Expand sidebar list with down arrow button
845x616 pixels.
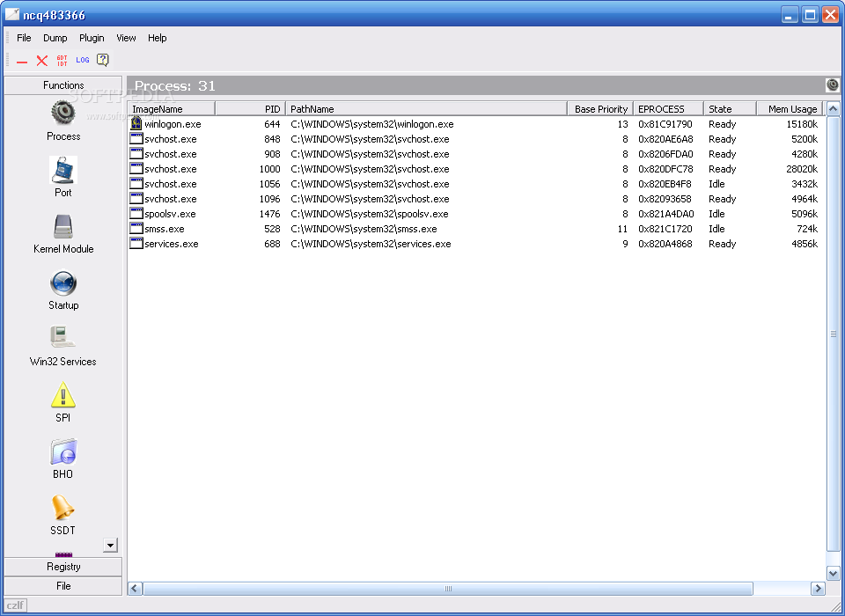(x=110, y=545)
